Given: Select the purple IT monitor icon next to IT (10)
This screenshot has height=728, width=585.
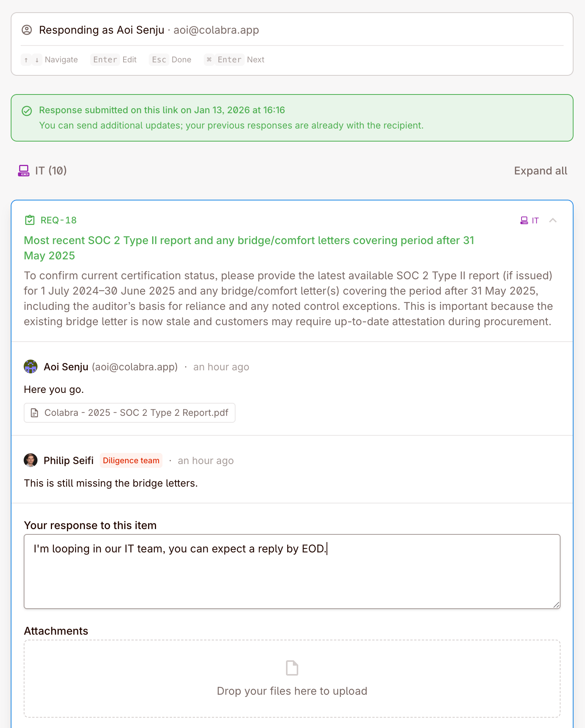Looking at the screenshot, I should pos(24,171).
